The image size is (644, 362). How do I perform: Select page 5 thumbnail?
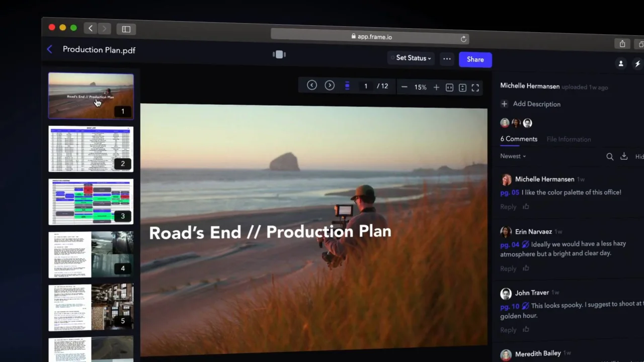(x=91, y=307)
